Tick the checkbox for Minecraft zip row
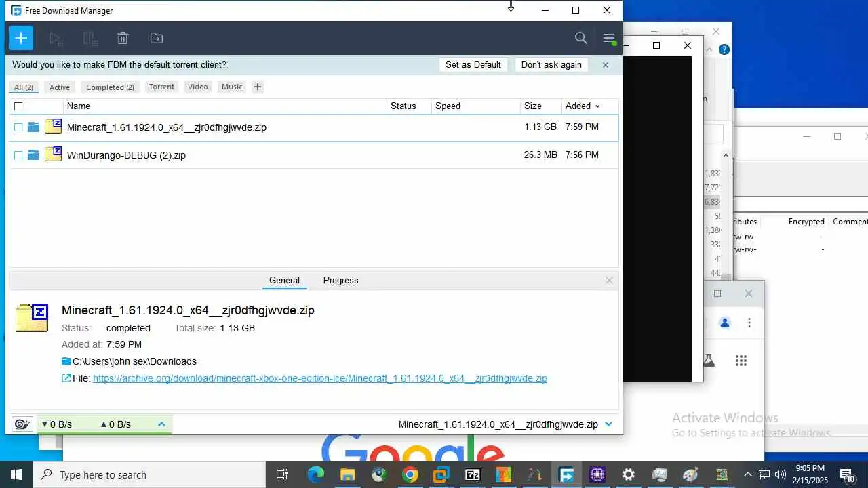Viewport: 868px width, 488px height. 18,127
